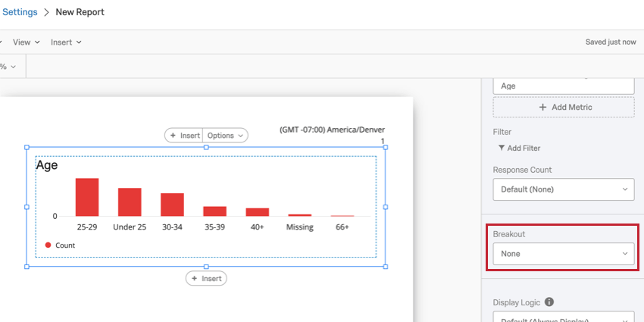Click the Display Logic info icon
The image size is (644, 322).
549,302
